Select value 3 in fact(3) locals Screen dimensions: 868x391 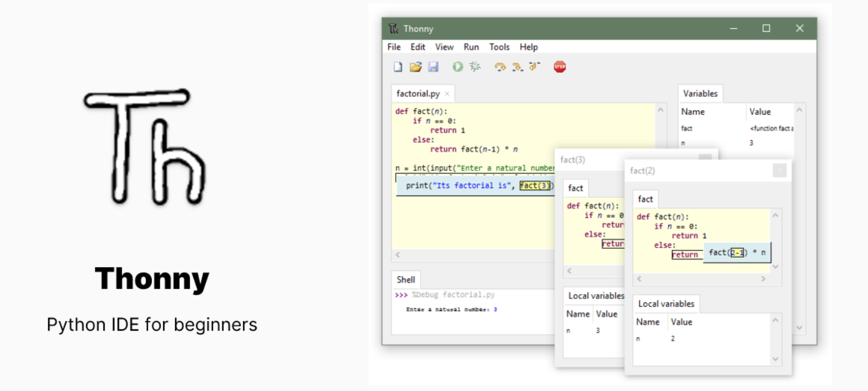click(x=598, y=330)
